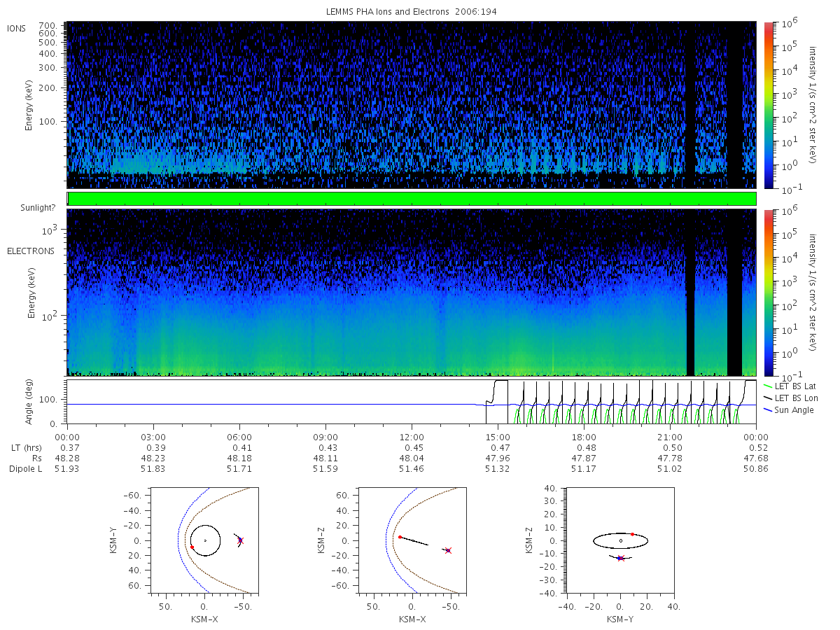This screenshot has height=630, width=840.
Task: Click the Dipole L value '50.86'
Action: pos(757,469)
